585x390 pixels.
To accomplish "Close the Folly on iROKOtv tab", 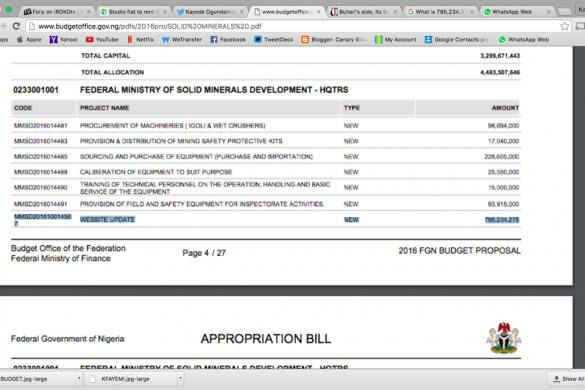I will pos(88,12).
